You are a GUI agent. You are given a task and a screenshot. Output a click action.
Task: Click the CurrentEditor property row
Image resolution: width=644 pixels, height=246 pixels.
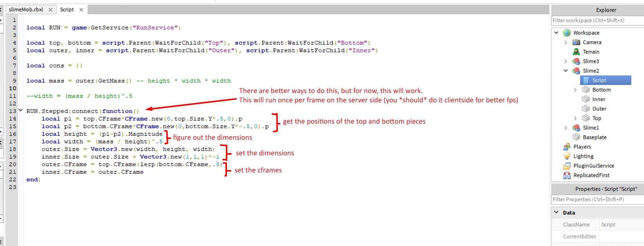click(597, 236)
